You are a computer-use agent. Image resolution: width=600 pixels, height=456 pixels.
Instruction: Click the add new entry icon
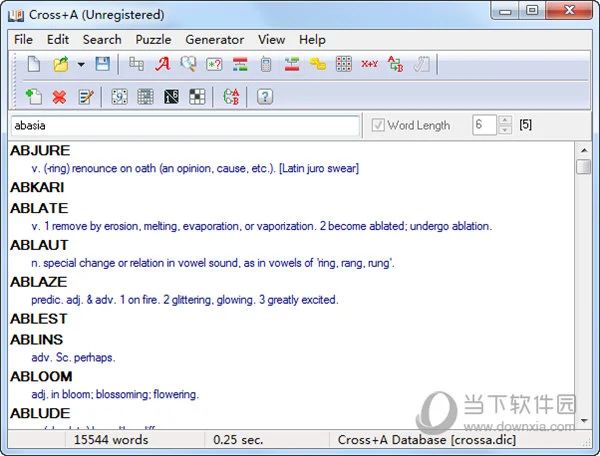pyautogui.click(x=33, y=97)
